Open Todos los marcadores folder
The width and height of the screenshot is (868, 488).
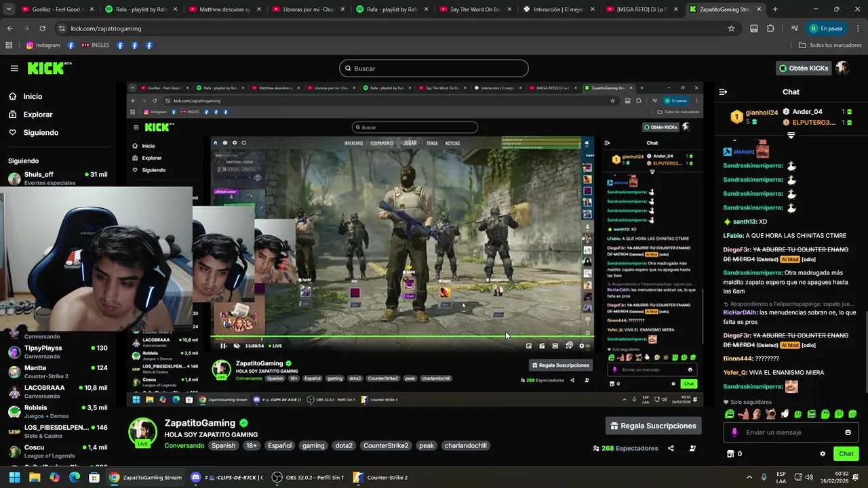pyautogui.click(x=830, y=45)
